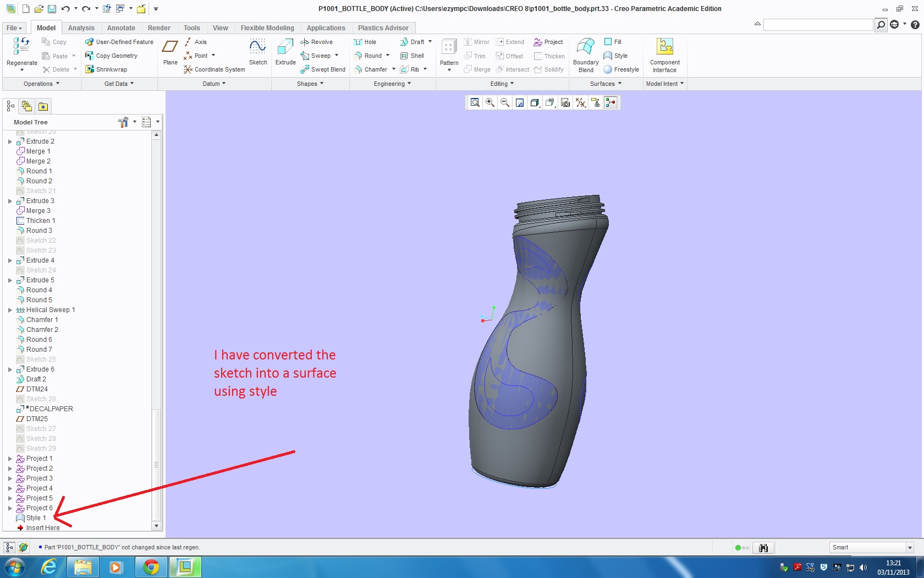Image resolution: width=924 pixels, height=578 pixels.
Task: Click the Revolve feature tool
Action: pyautogui.click(x=316, y=42)
